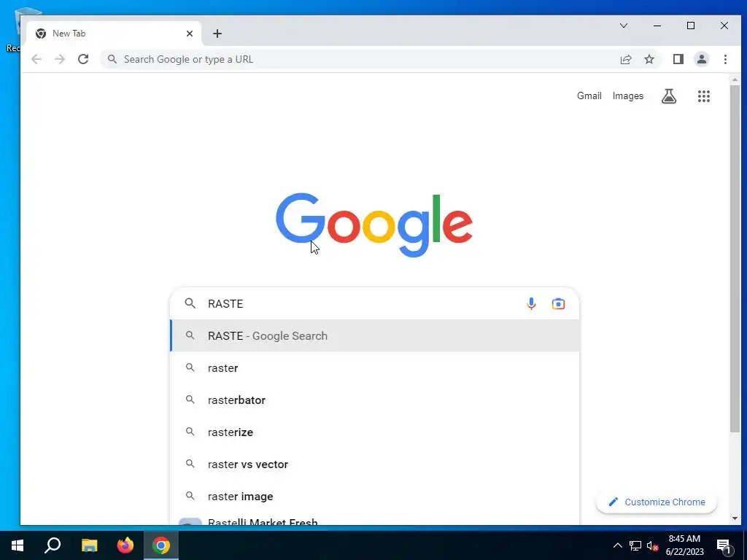
Task: Go forward with the forward arrow
Action: pos(60,59)
